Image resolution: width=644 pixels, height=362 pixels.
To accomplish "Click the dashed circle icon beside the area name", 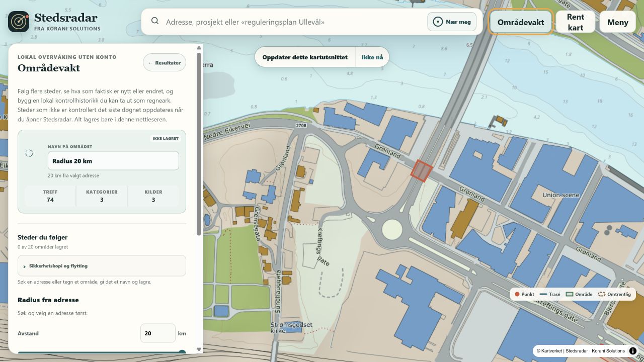I will (x=29, y=153).
